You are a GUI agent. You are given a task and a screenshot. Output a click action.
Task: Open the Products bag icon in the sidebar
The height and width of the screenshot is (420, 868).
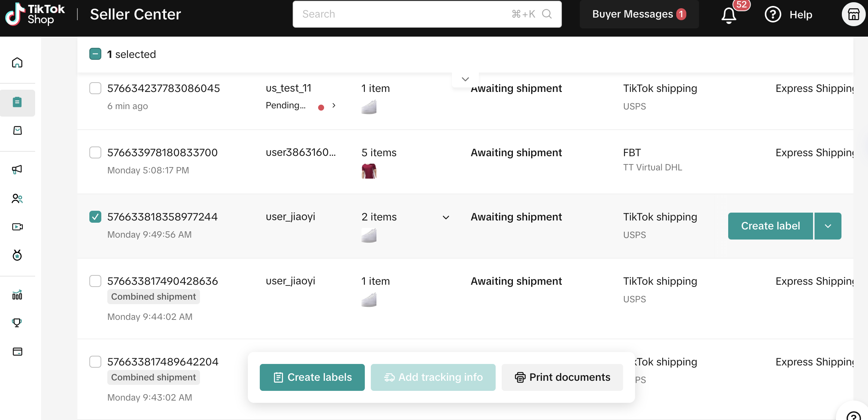(17, 130)
